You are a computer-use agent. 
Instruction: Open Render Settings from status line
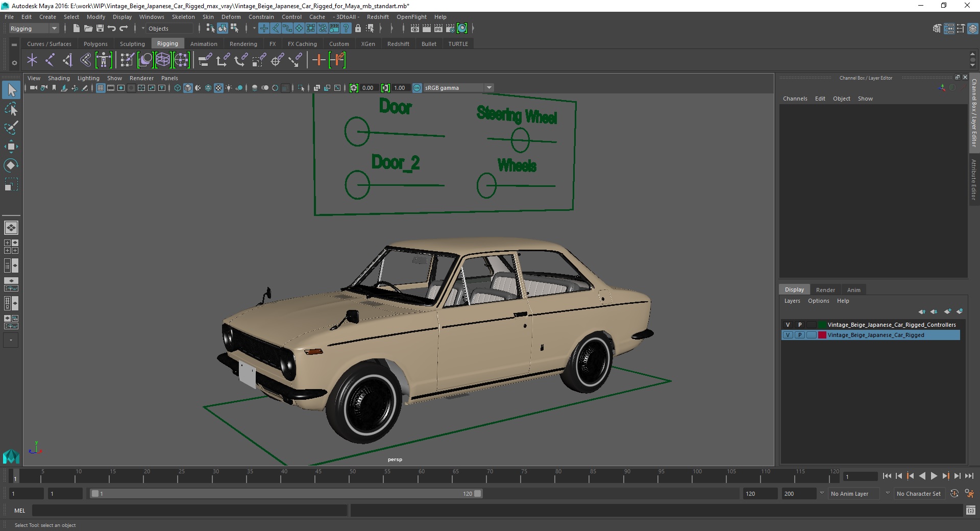click(x=450, y=29)
